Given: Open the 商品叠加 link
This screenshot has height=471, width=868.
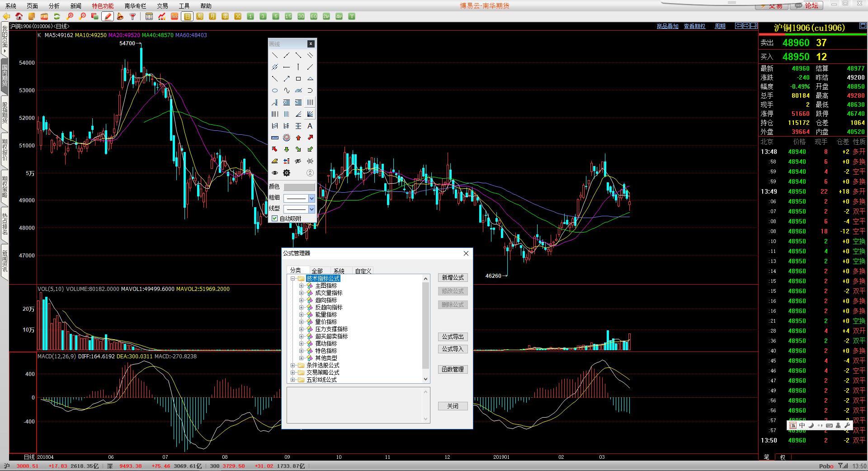Looking at the screenshot, I should coord(667,26).
